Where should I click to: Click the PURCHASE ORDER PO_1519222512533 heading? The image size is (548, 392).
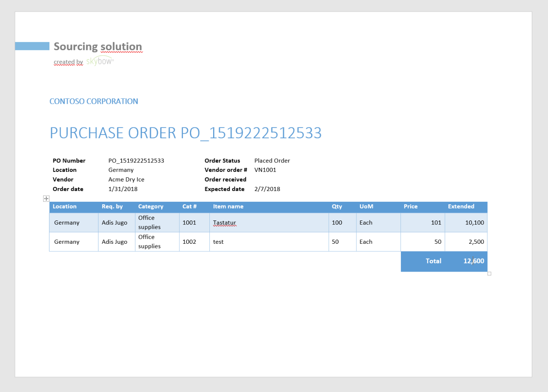pyautogui.click(x=185, y=133)
